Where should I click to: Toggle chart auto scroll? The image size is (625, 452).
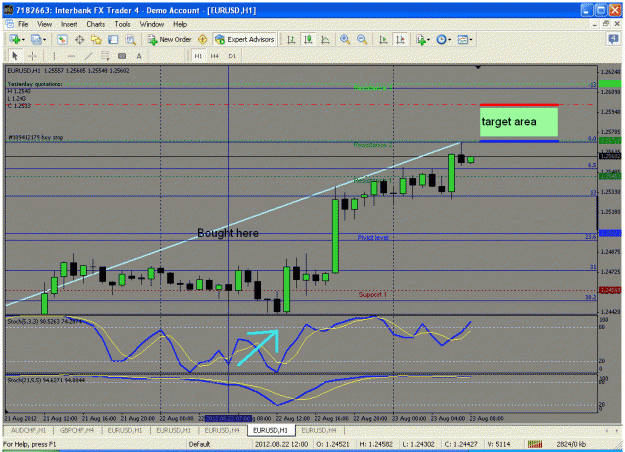click(383, 39)
